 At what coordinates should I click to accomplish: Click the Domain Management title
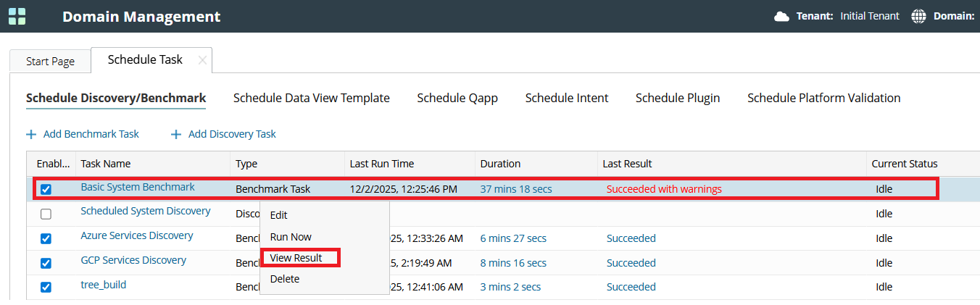click(141, 16)
